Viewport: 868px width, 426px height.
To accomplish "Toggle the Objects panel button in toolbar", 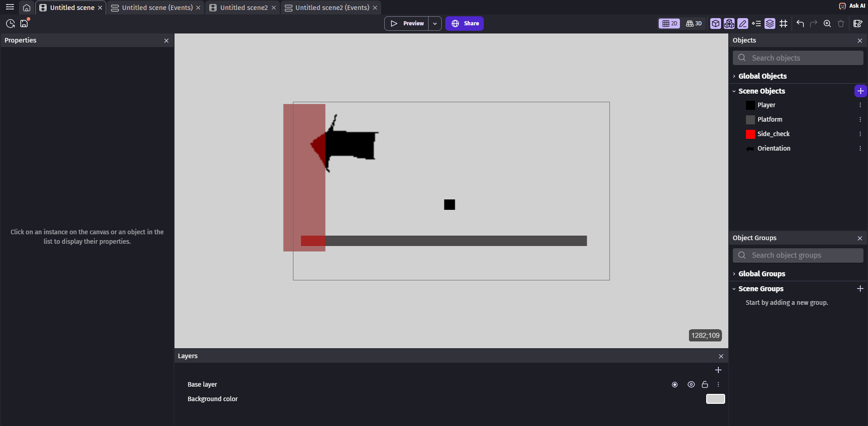I will pyautogui.click(x=715, y=24).
